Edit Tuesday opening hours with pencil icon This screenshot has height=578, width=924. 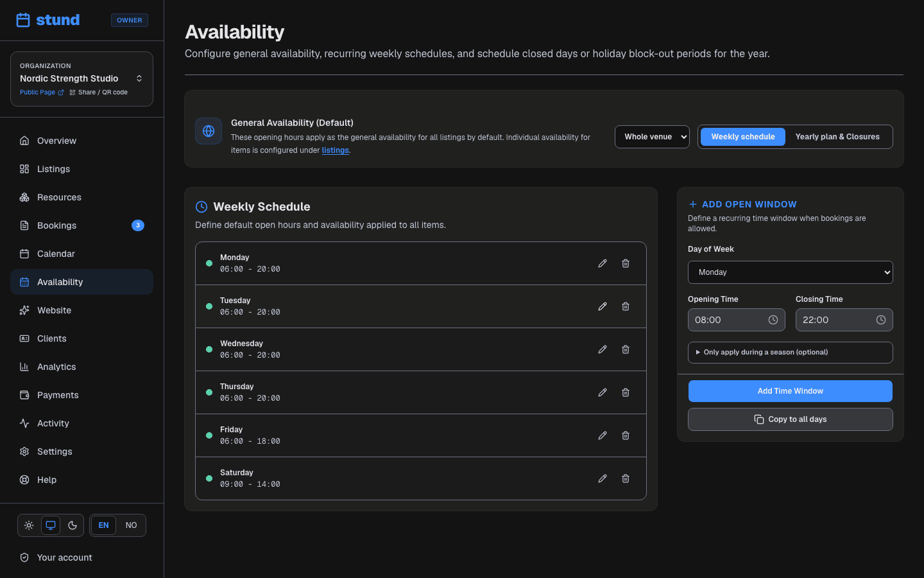(603, 306)
